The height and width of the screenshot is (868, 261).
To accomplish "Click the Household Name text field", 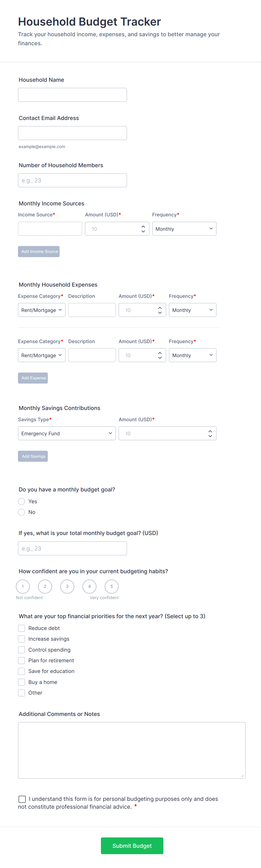I will 72,95.
